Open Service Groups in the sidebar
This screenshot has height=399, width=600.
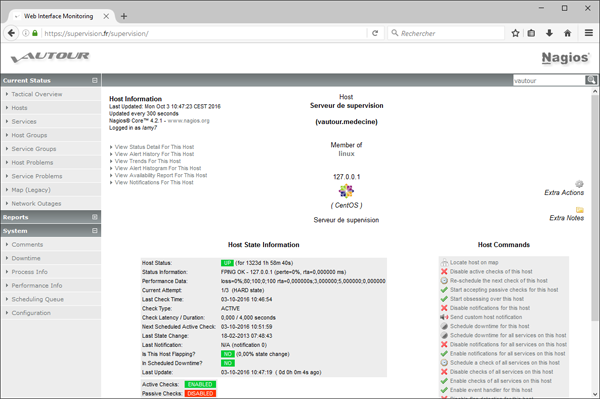click(34, 149)
